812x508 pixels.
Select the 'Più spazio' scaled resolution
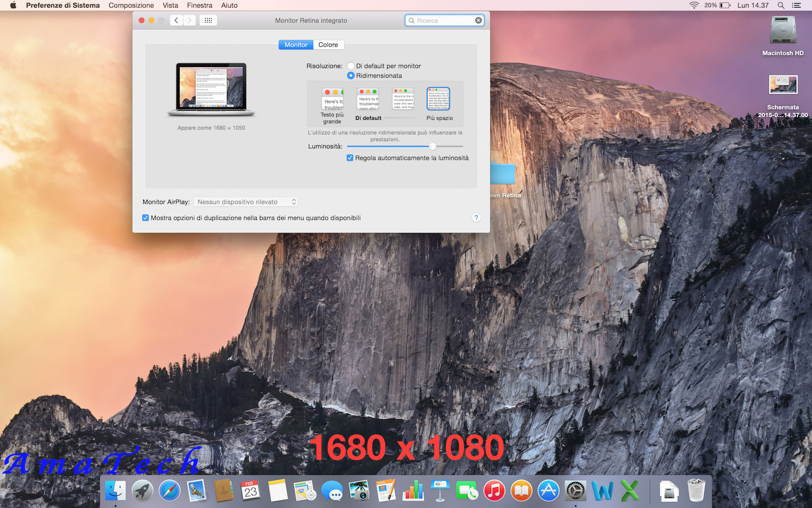[438, 100]
